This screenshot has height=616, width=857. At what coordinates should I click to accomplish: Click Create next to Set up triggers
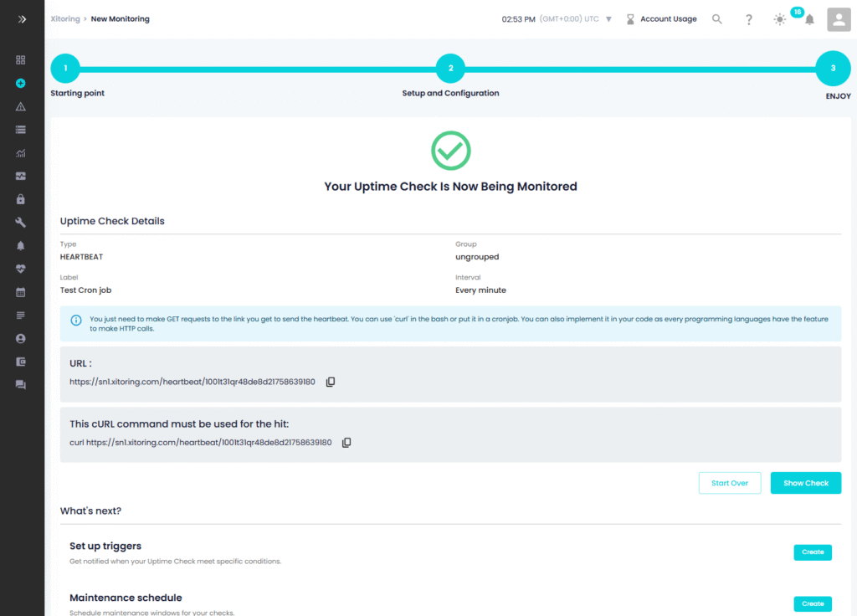coord(812,552)
